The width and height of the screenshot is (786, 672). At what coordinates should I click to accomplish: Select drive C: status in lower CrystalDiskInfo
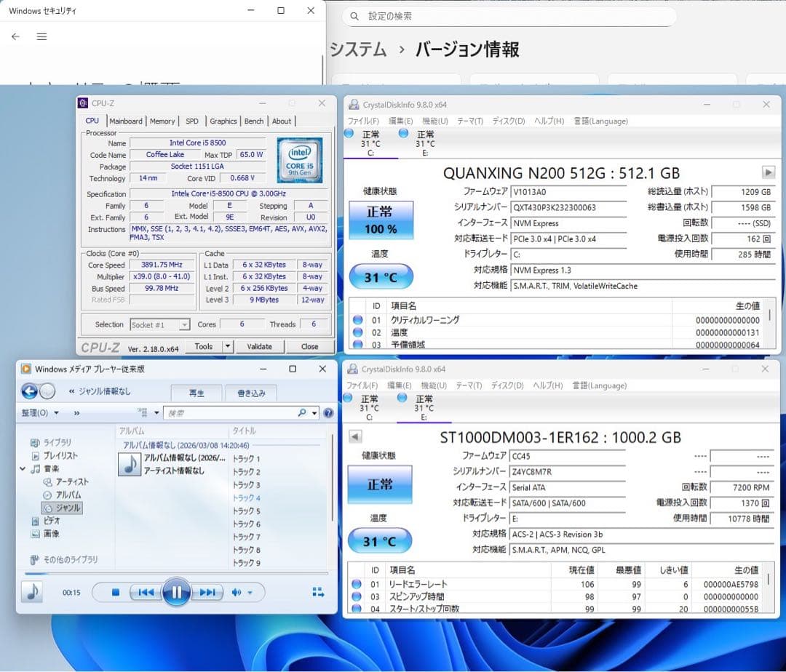click(x=369, y=407)
